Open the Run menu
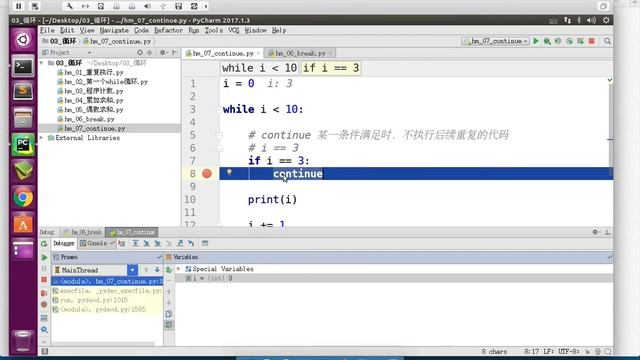This screenshot has width=640, height=360. 194,30
